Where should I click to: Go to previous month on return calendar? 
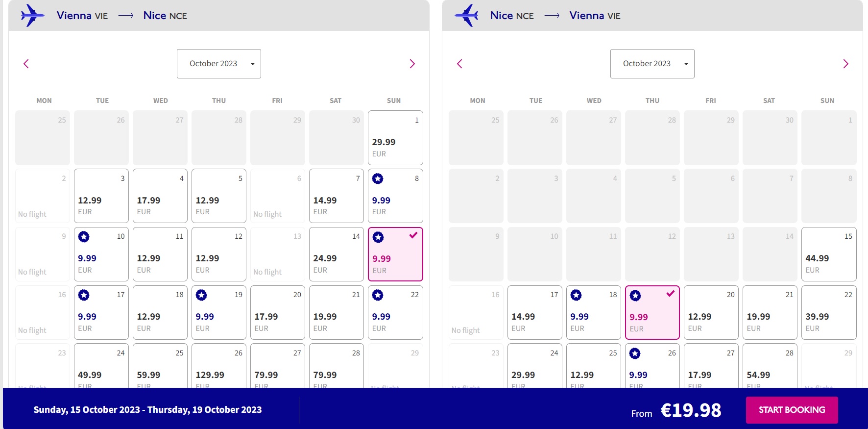tap(459, 64)
